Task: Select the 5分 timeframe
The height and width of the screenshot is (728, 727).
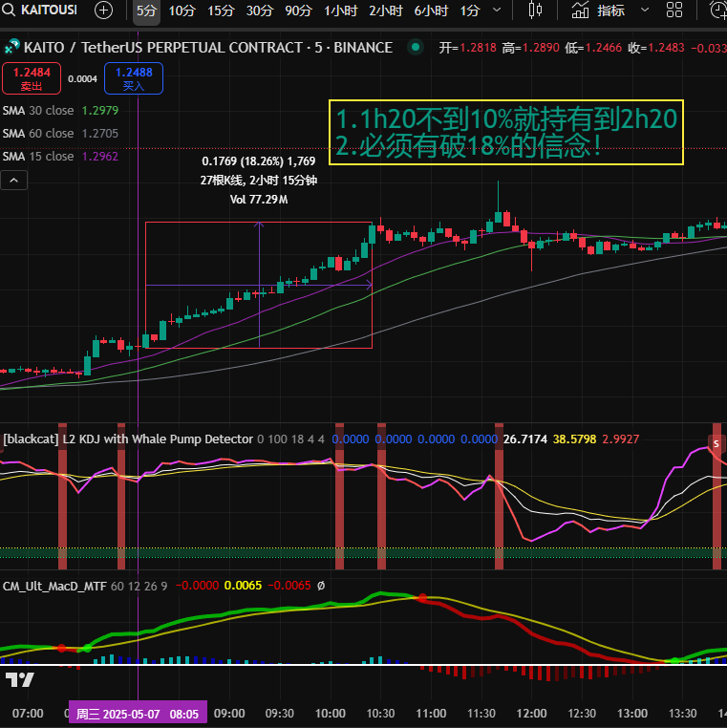Action: (x=146, y=11)
